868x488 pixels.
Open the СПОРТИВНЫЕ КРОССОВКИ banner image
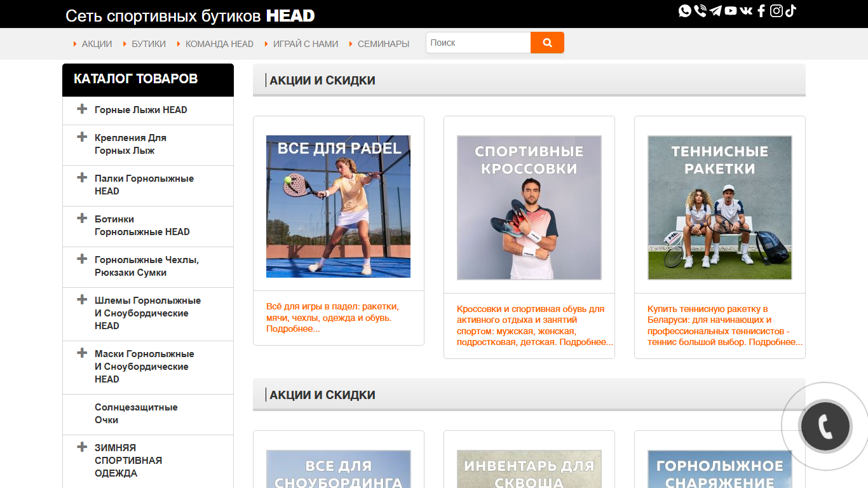[529, 208]
